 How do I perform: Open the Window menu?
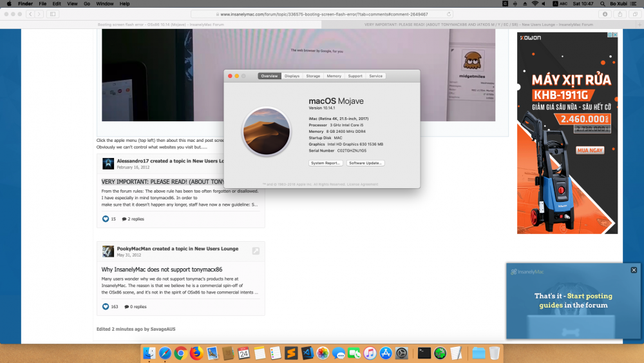coord(105,4)
